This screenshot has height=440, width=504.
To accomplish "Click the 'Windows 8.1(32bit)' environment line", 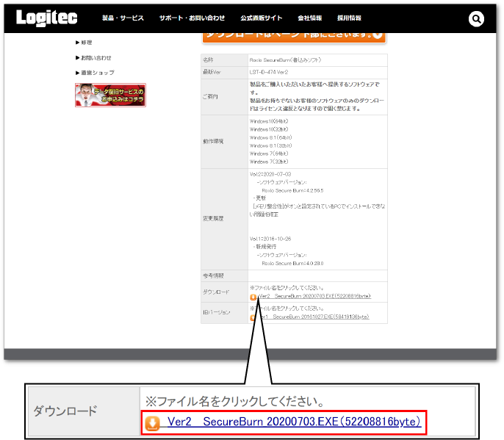I will click(x=270, y=145).
